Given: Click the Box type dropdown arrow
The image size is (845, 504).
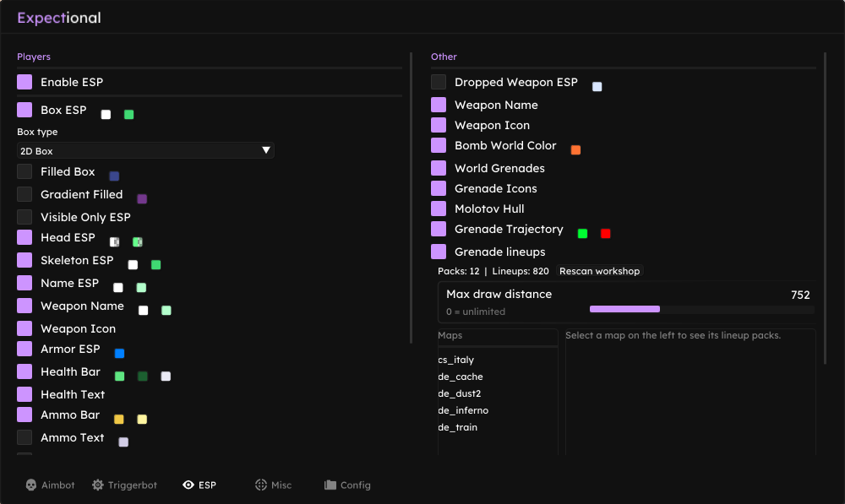Looking at the screenshot, I should (x=265, y=150).
